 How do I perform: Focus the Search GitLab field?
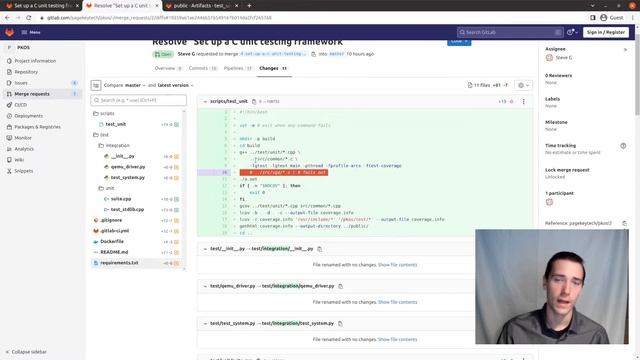(510, 32)
